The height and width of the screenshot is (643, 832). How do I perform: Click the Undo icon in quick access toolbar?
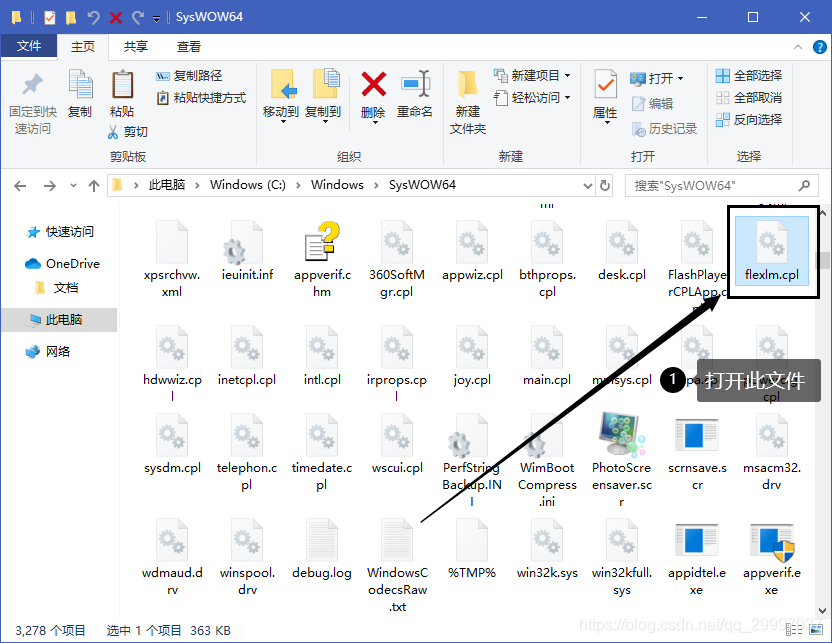click(95, 16)
